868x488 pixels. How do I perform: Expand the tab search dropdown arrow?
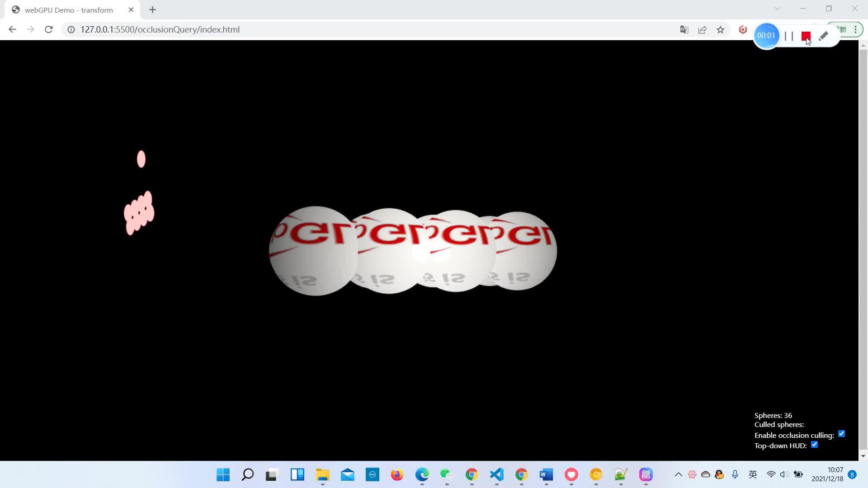point(777,9)
